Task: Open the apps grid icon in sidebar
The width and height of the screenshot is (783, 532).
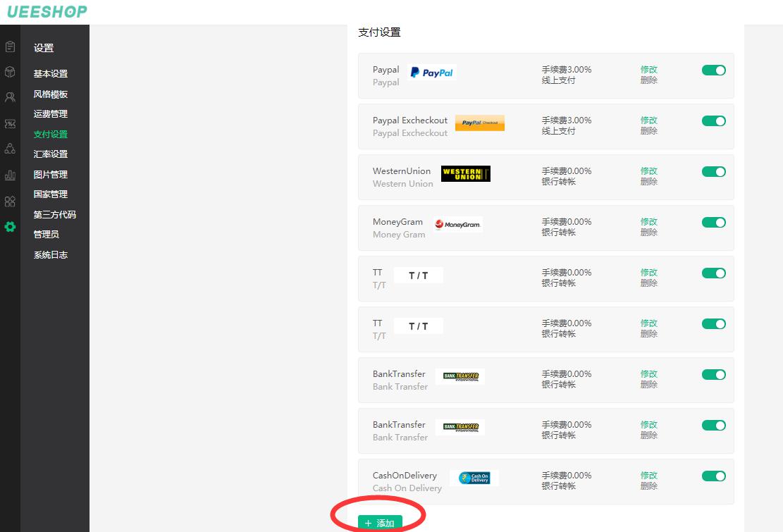Action: pyautogui.click(x=10, y=202)
